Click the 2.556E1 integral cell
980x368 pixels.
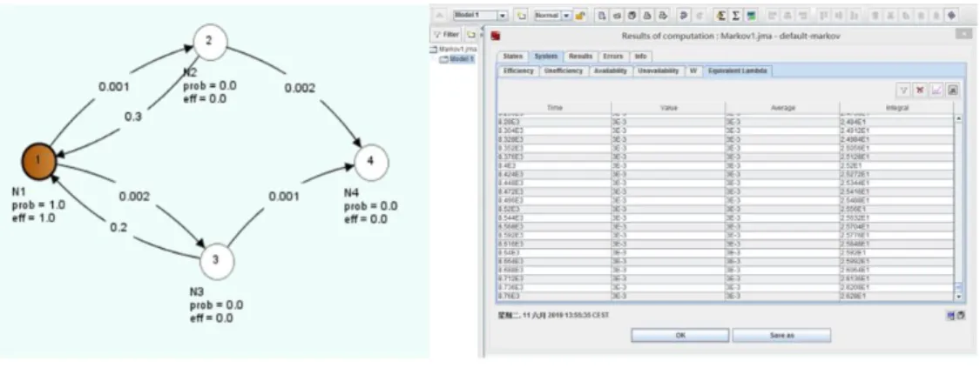(x=896, y=209)
